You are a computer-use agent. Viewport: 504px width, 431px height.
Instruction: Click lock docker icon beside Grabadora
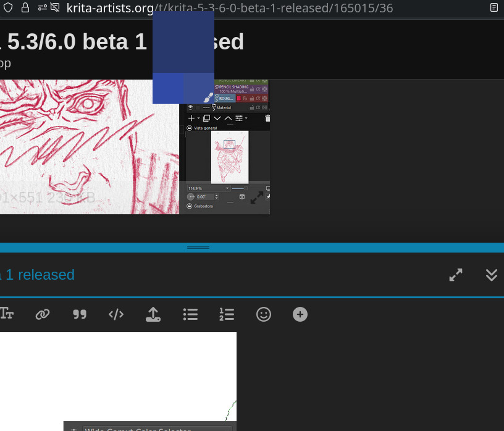(x=190, y=206)
